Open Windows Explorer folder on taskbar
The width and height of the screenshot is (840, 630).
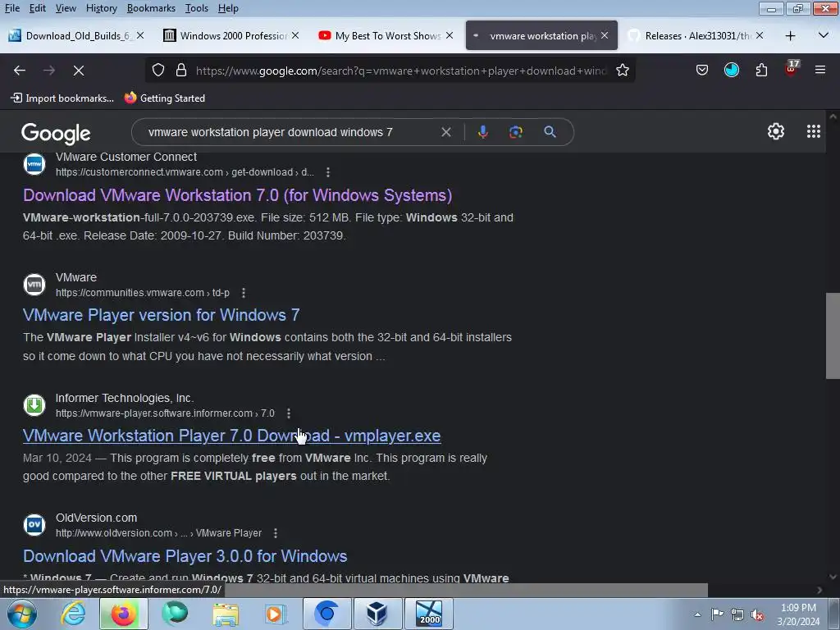click(226, 614)
